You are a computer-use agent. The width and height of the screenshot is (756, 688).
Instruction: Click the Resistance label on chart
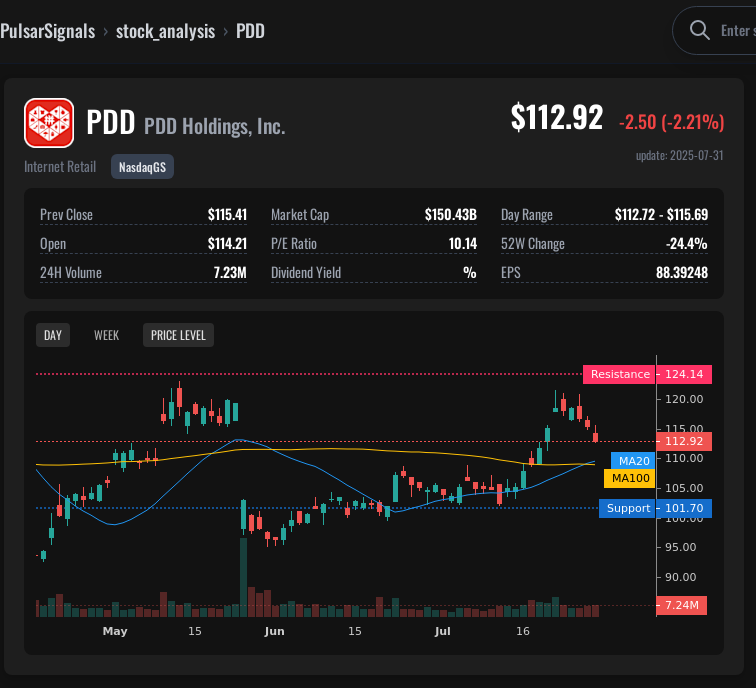tap(620, 374)
